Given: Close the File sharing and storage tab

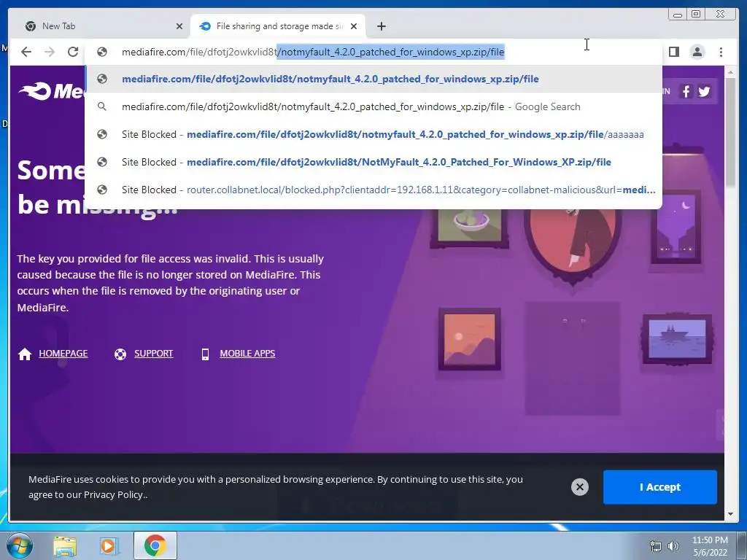Looking at the screenshot, I should tap(354, 26).
